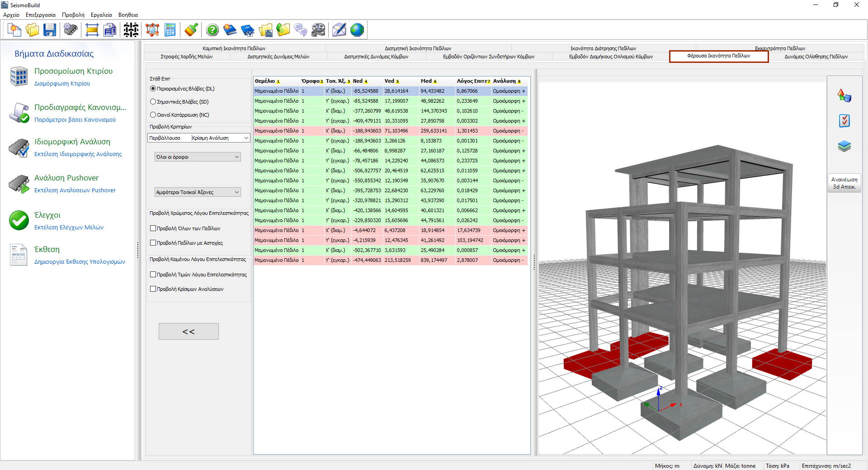Click the globe web icon
The width and height of the screenshot is (868, 470).
[x=357, y=30]
